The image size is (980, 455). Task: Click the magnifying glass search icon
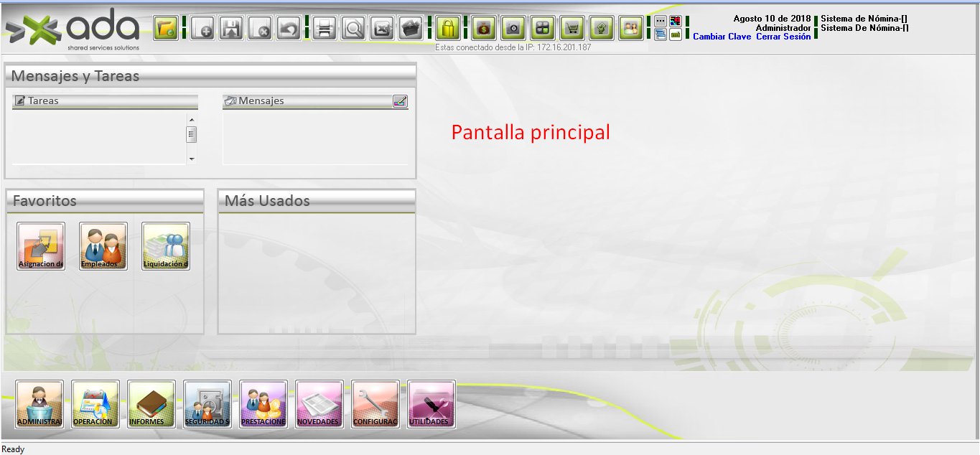point(353,29)
